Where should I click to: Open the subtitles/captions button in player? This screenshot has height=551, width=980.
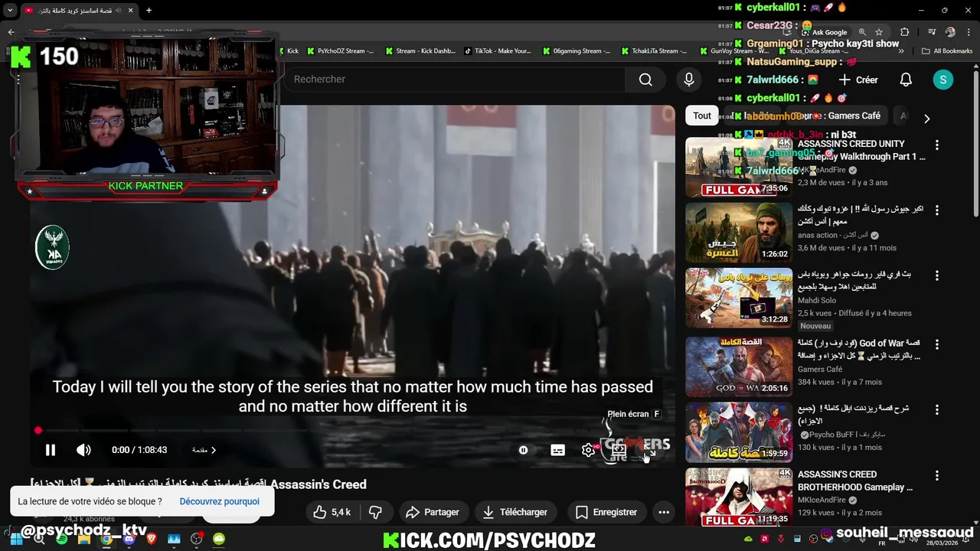558,450
